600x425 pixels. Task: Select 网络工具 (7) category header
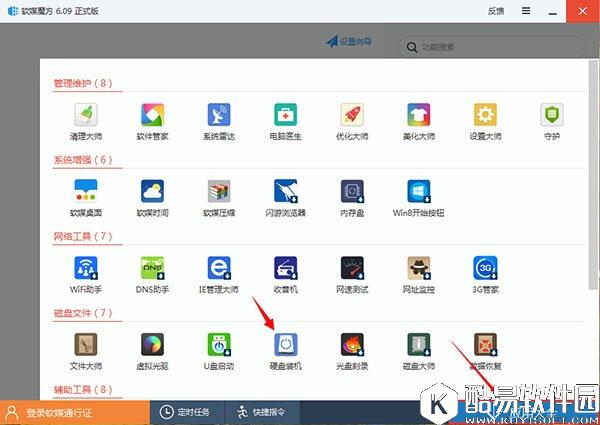pos(83,236)
